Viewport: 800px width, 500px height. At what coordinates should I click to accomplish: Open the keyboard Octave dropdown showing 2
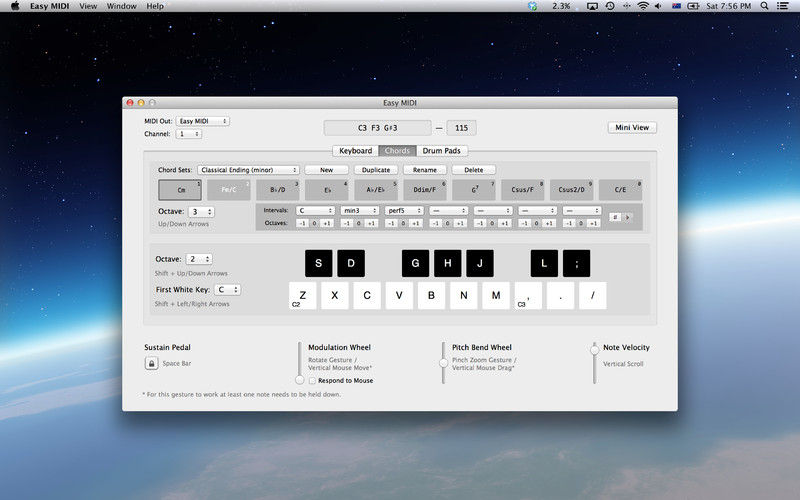pos(199,259)
